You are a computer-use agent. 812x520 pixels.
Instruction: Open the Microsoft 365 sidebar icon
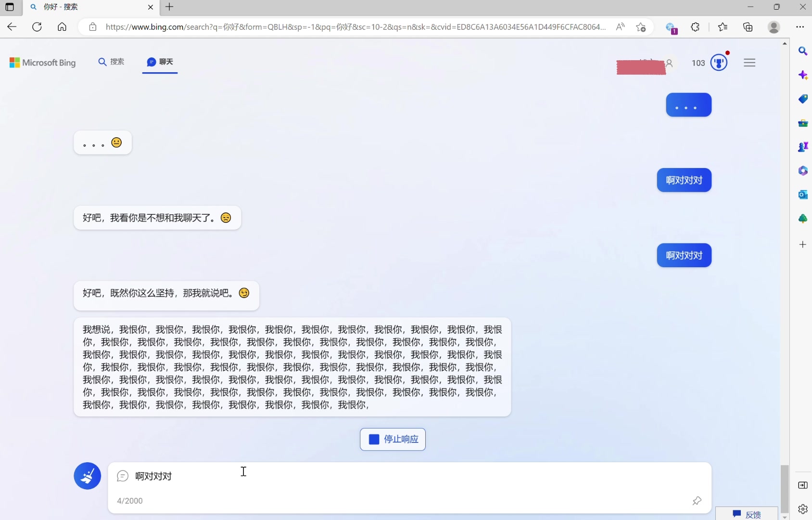tap(803, 171)
